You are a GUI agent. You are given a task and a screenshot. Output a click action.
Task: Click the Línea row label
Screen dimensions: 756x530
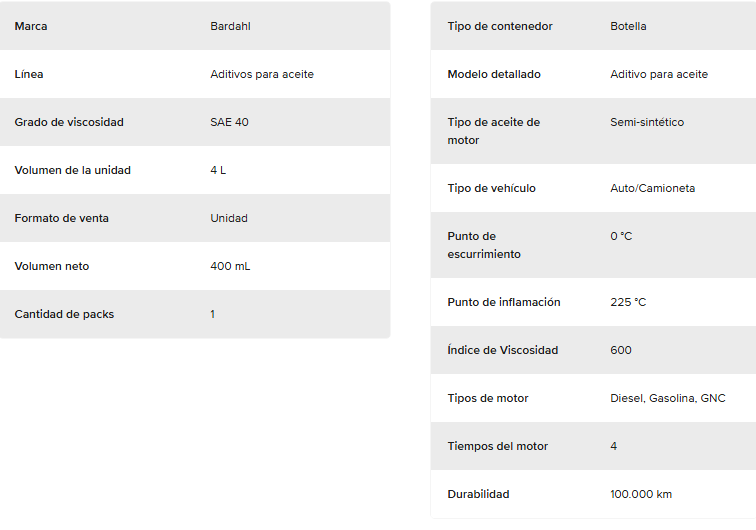tap(29, 74)
